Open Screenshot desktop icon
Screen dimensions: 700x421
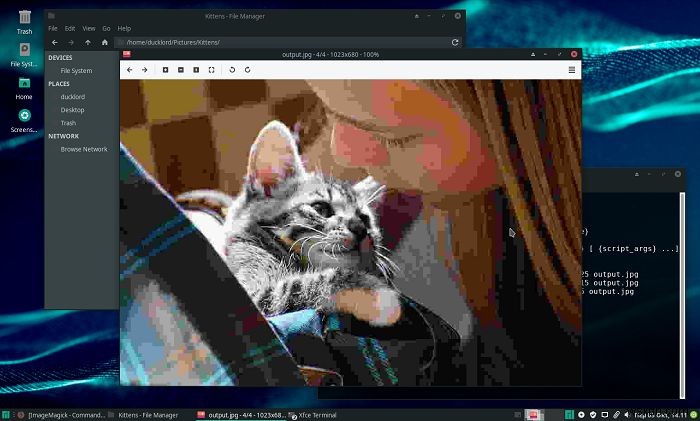[x=24, y=121]
